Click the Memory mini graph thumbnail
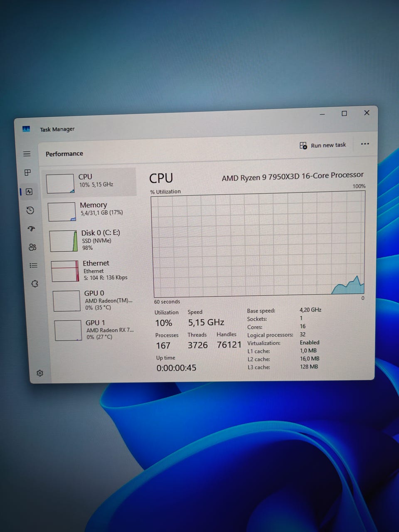Viewport: 399px width, 532px height. pos(62,212)
